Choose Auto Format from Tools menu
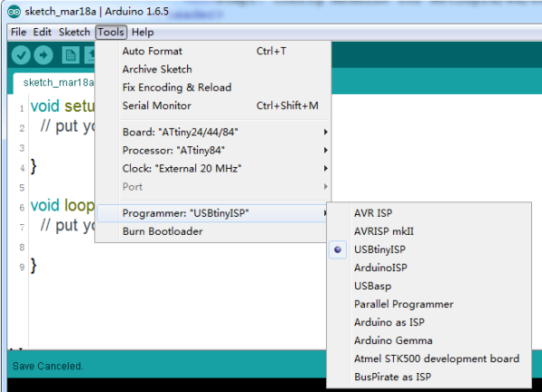542x392 pixels. (x=212, y=51)
